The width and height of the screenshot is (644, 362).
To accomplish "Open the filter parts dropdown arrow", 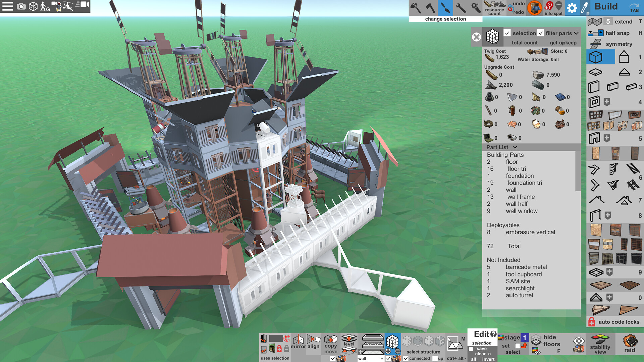I will point(576,33).
